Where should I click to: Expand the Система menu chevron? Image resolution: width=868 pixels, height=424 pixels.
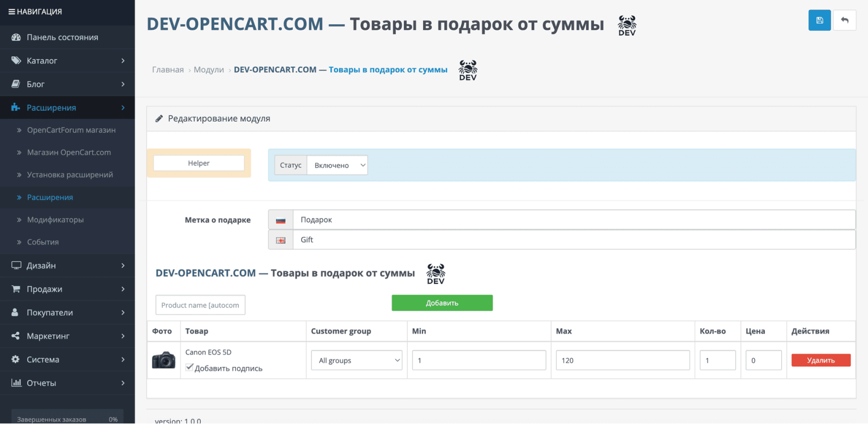[123, 359]
